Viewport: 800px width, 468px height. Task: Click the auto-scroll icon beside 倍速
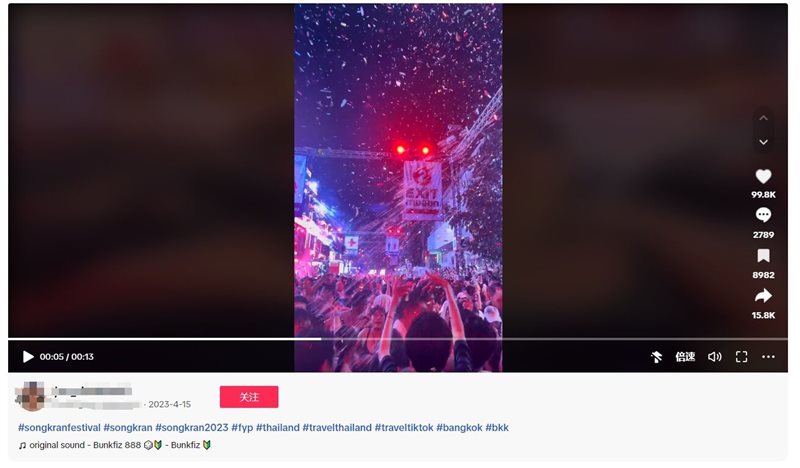click(657, 357)
